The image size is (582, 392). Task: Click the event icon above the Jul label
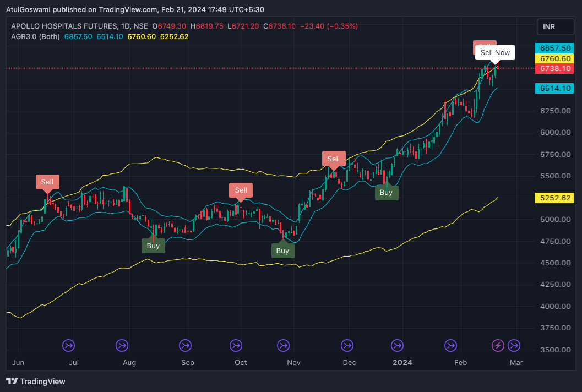tap(69, 346)
